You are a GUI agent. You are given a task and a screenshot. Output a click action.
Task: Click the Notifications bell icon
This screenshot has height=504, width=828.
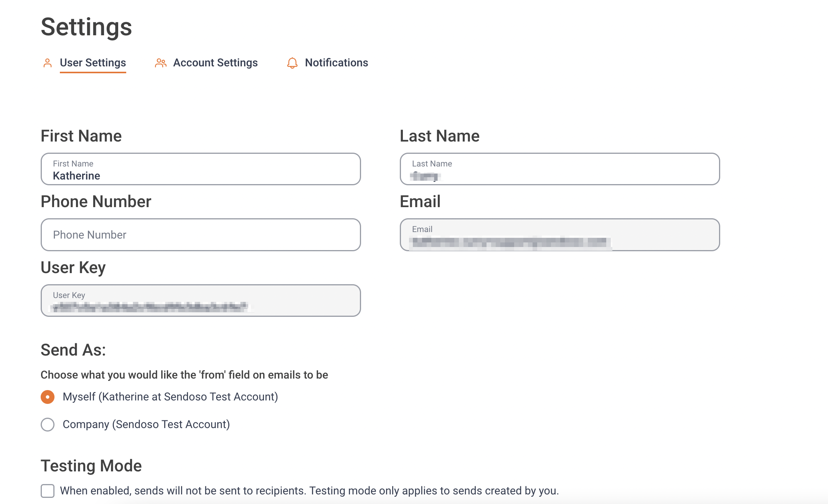[x=292, y=63]
